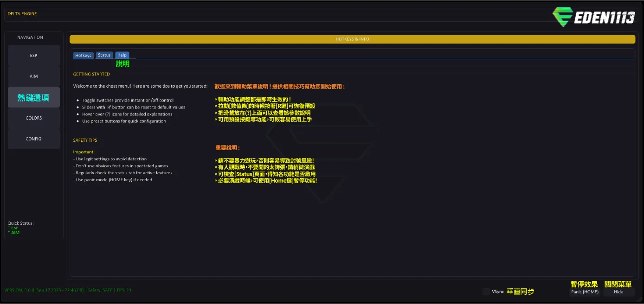
Task: Select the highlighted 熱鍵選項 navigation item
Action: (34, 97)
